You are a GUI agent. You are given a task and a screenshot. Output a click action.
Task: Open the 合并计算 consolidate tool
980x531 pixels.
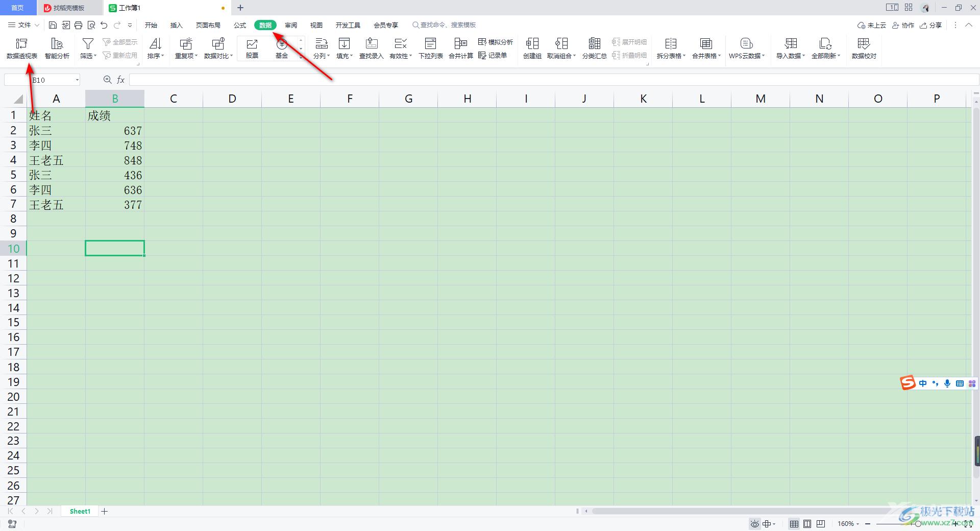[x=461, y=49]
